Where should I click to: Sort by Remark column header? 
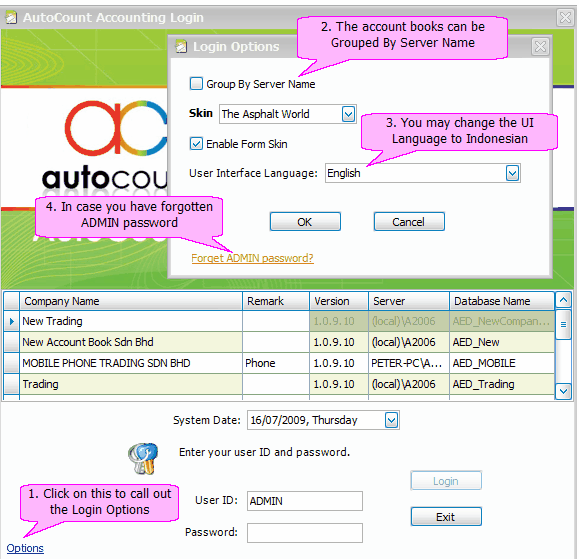pyautogui.click(x=276, y=301)
